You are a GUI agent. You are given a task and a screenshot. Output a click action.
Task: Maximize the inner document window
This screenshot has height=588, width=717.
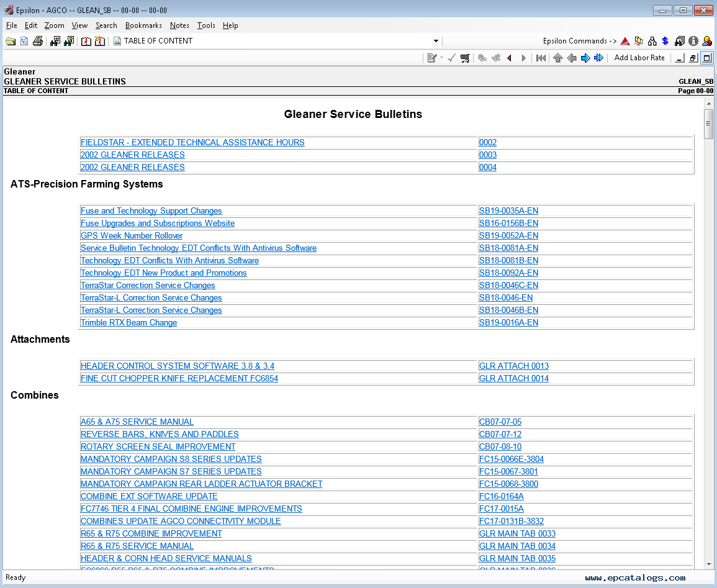pyautogui.click(x=707, y=58)
